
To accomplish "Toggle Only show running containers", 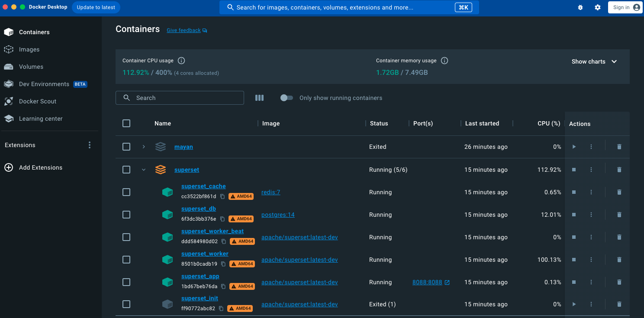I will [287, 98].
